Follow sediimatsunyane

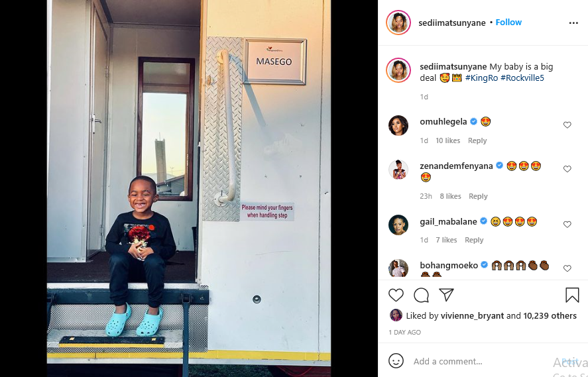pos(508,23)
